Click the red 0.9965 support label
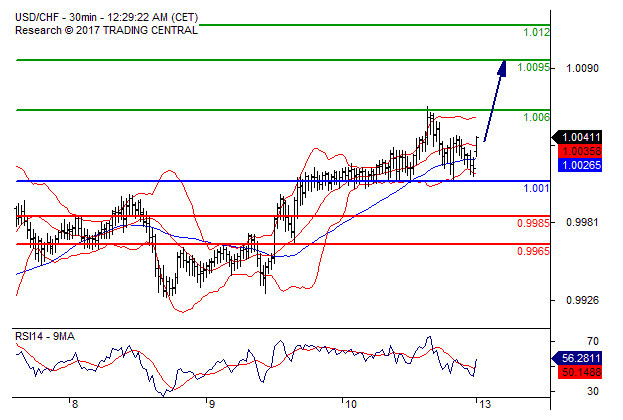 pos(533,251)
